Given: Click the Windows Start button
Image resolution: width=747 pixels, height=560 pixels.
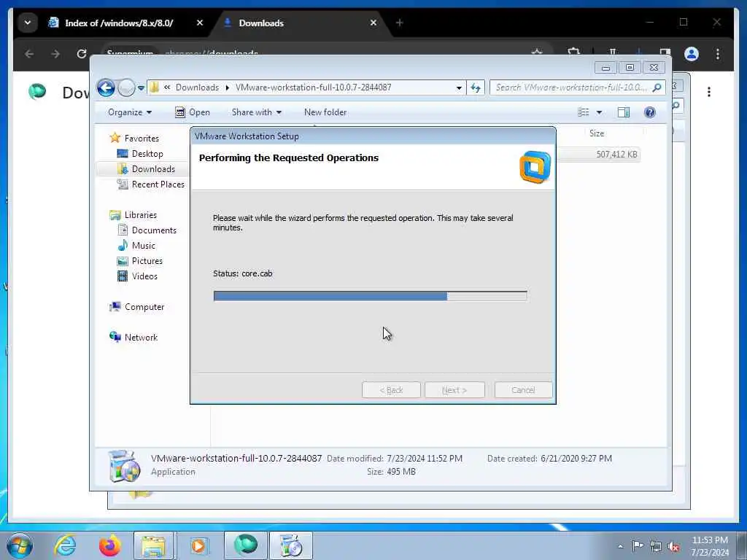Looking at the screenshot, I should pos(20,545).
